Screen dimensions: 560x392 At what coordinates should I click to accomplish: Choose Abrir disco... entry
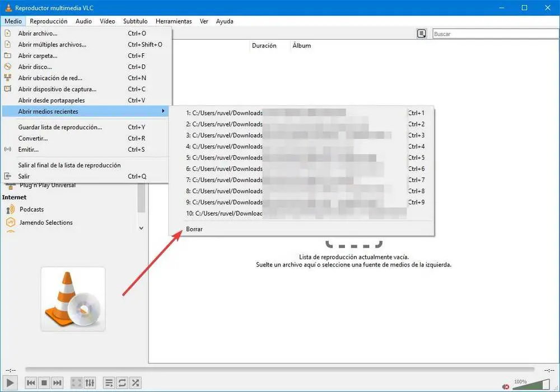click(x=86, y=67)
